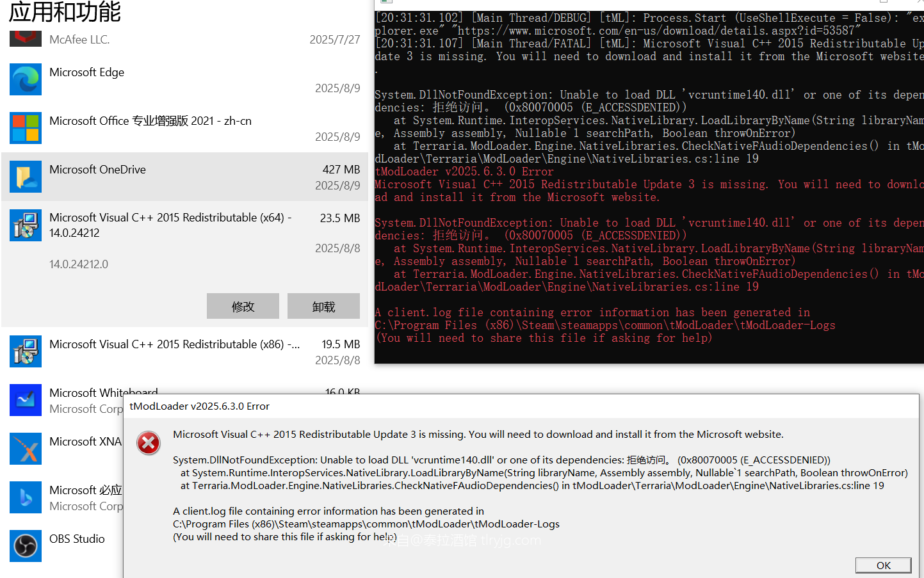This screenshot has height=578, width=924.
Task: Click the Microsoft Office icon
Action: (26, 128)
